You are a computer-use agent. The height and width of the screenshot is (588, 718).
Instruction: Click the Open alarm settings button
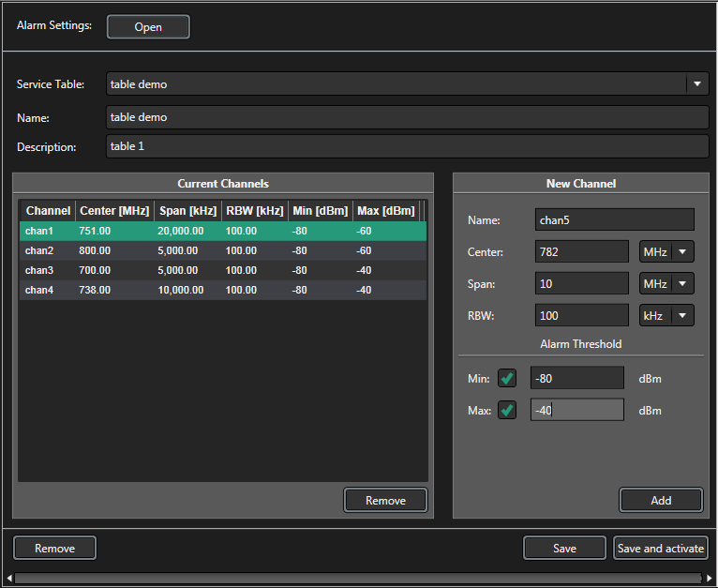pyautogui.click(x=148, y=27)
